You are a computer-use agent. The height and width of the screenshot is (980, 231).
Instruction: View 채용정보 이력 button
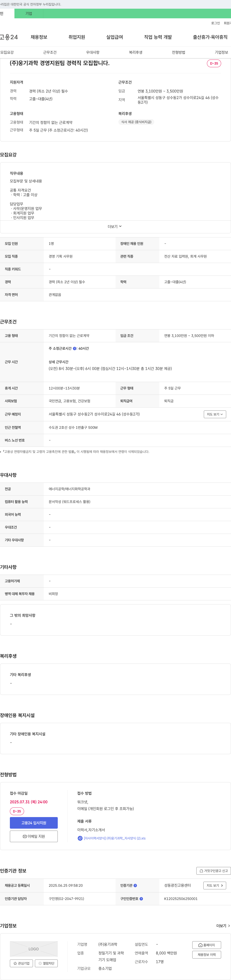(x=206, y=954)
